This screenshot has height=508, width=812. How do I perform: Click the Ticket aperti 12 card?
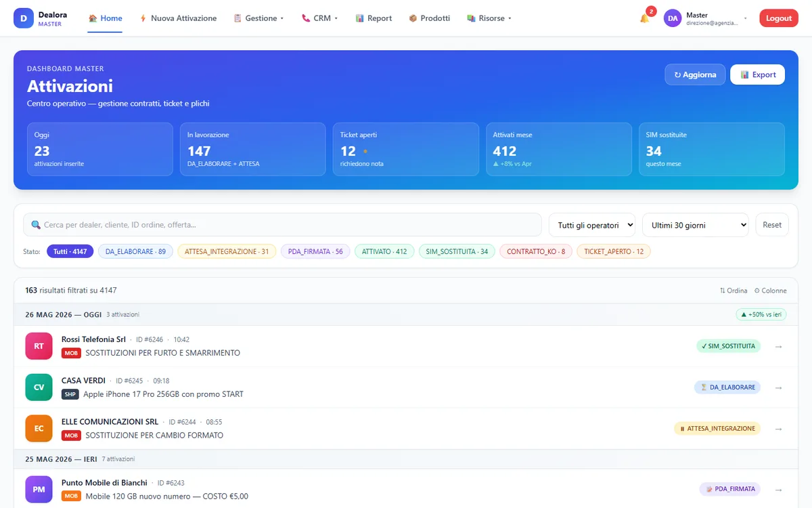click(406, 149)
